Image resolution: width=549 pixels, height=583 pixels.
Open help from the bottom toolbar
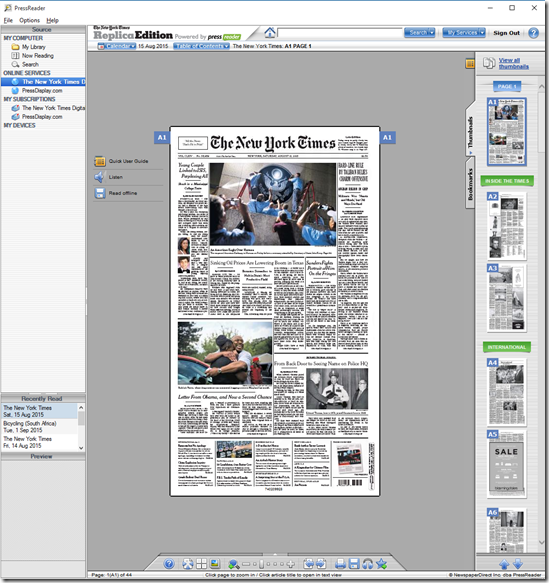169,564
